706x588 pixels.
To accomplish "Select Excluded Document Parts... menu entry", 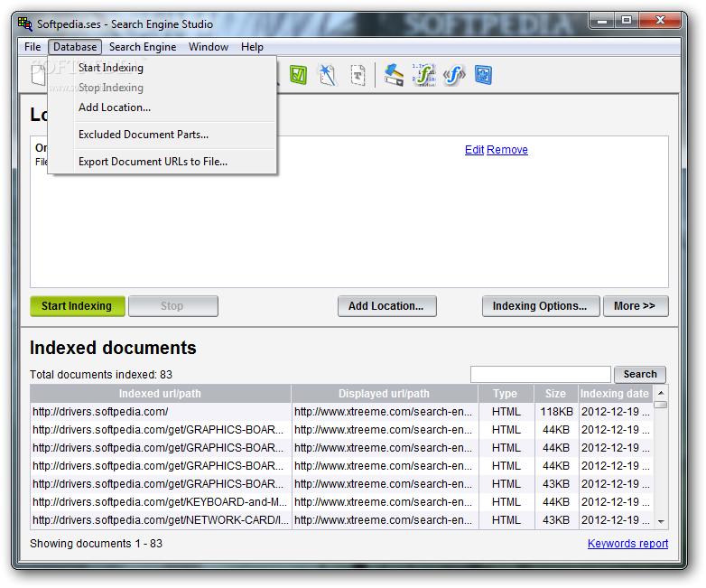I will tap(163, 135).
